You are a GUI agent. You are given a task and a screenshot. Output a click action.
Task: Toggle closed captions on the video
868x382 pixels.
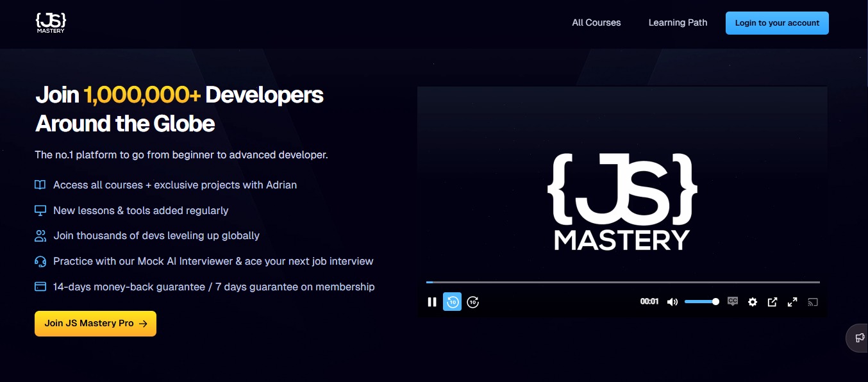[x=733, y=301]
